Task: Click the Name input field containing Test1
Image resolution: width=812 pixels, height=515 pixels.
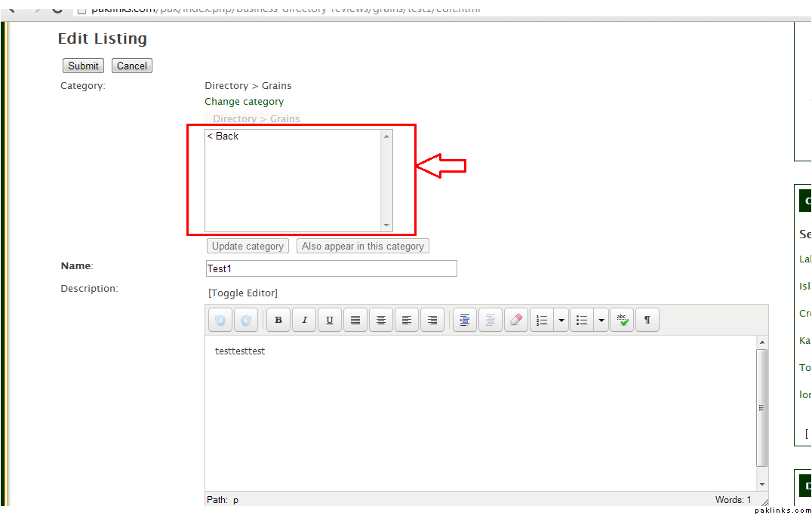Action: [331, 268]
